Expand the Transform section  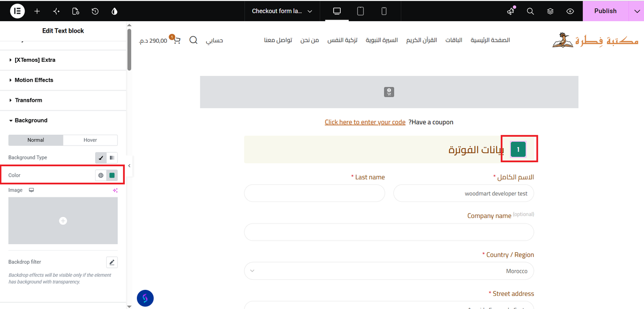click(63, 100)
